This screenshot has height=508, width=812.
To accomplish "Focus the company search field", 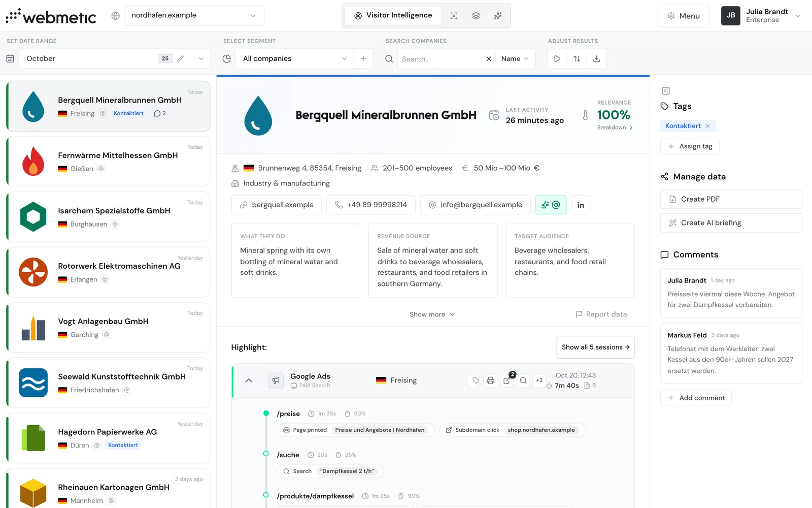I will click(x=439, y=59).
